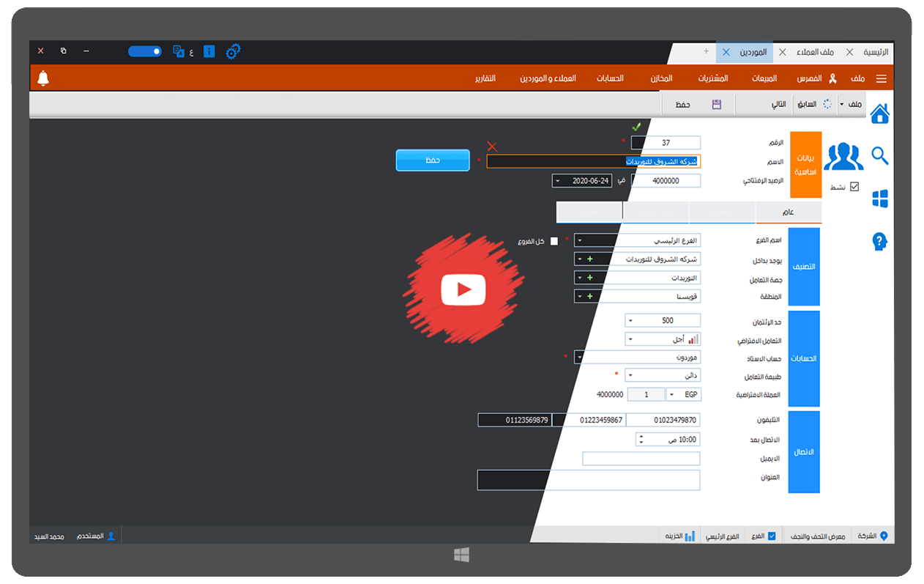
Task: Open the hamburger menu icon
Action: [x=882, y=78]
